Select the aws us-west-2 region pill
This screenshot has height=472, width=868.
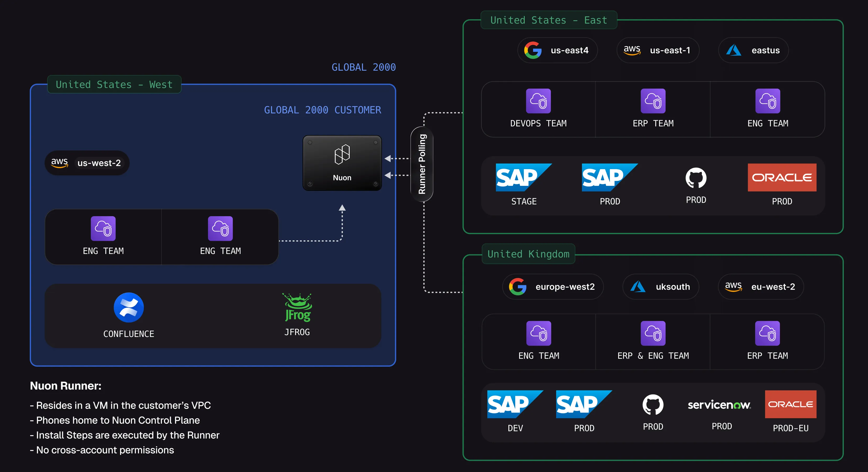click(x=87, y=163)
